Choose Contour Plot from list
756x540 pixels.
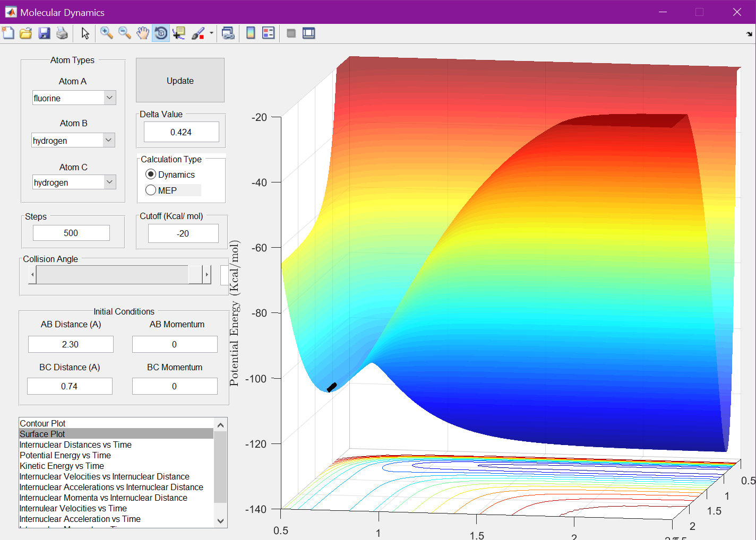[42, 423]
